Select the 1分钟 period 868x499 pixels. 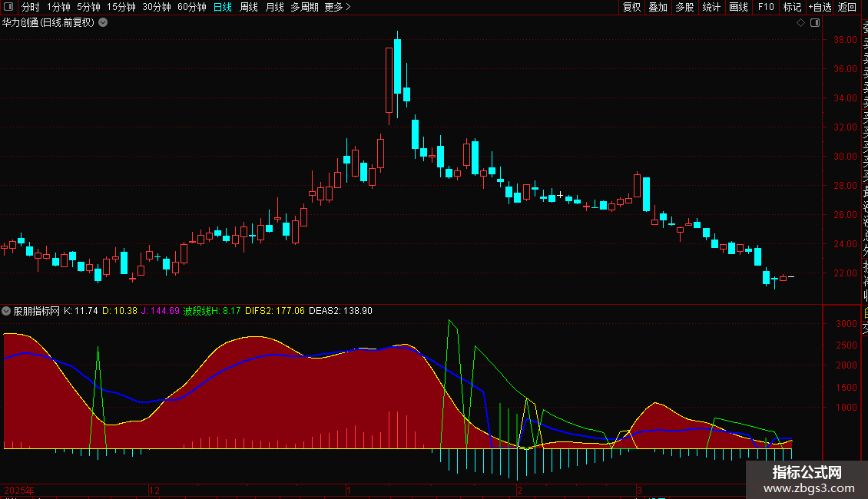tap(58, 7)
